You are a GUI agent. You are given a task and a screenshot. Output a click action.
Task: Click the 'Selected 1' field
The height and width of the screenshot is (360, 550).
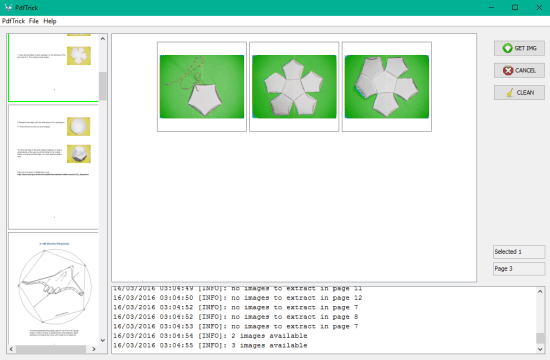pyautogui.click(x=519, y=252)
